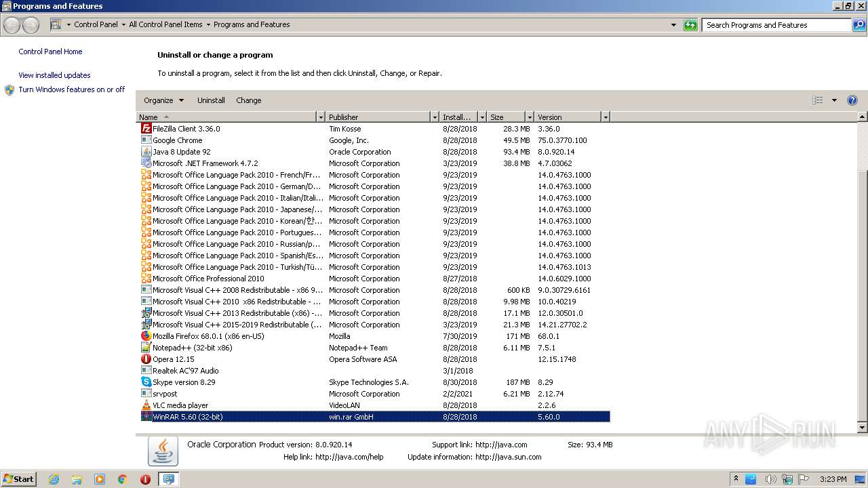
Task: Click the Microsoft .NET Framework 4.7.2 icon
Action: pos(146,163)
